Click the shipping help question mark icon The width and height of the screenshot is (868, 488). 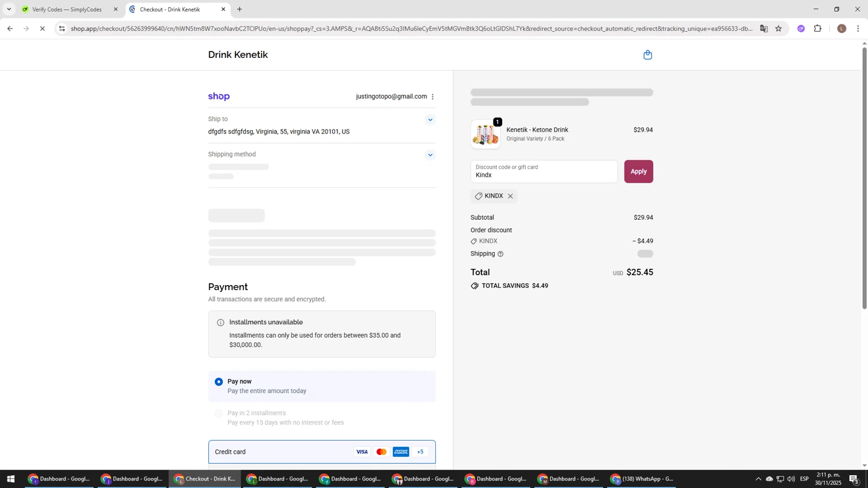tap(501, 254)
